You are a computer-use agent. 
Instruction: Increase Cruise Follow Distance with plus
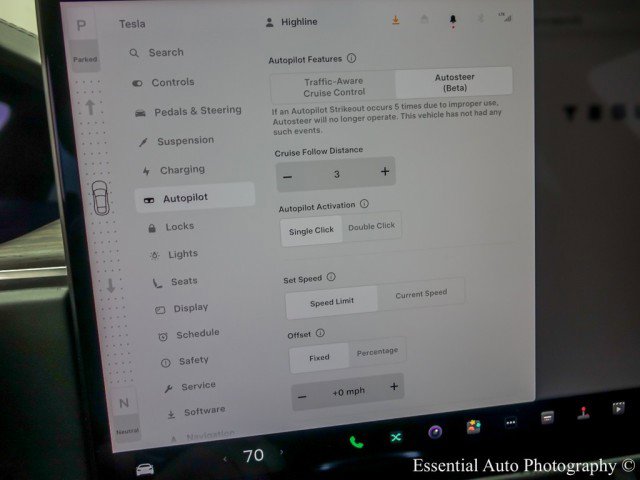pyautogui.click(x=385, y=172)
